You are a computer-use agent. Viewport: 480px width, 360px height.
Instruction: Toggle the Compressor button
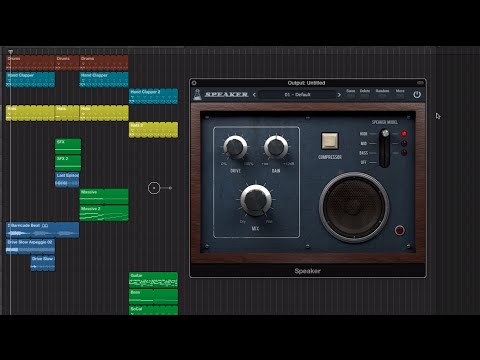pos(330,141)
